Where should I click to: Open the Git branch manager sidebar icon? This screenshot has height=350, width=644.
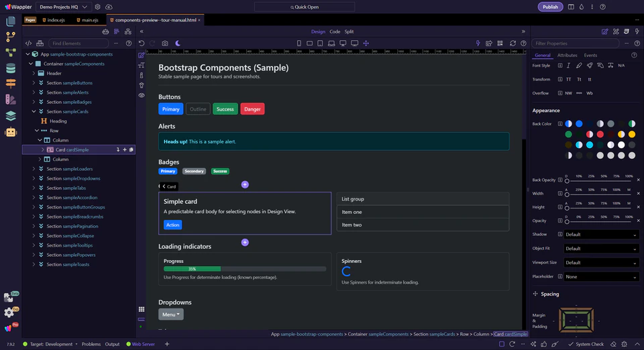click(11, 36)
